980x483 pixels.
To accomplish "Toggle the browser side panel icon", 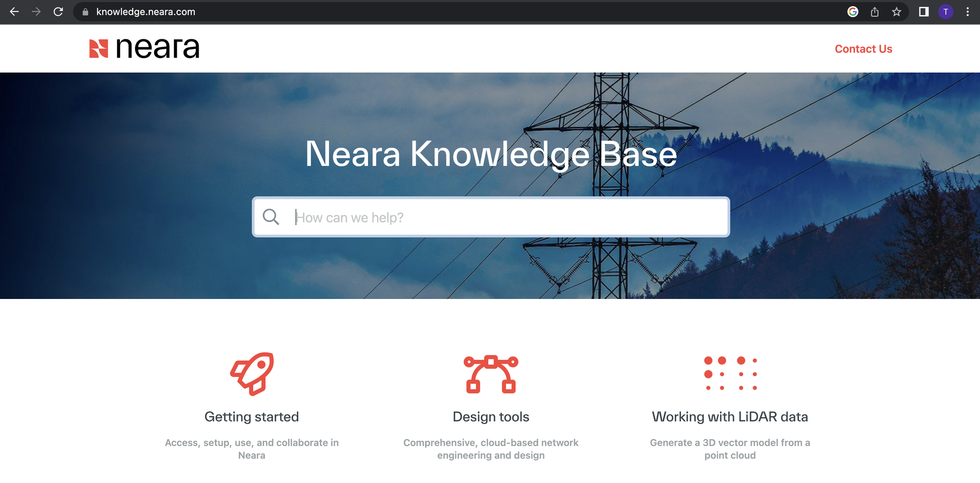I will [924, 12].
